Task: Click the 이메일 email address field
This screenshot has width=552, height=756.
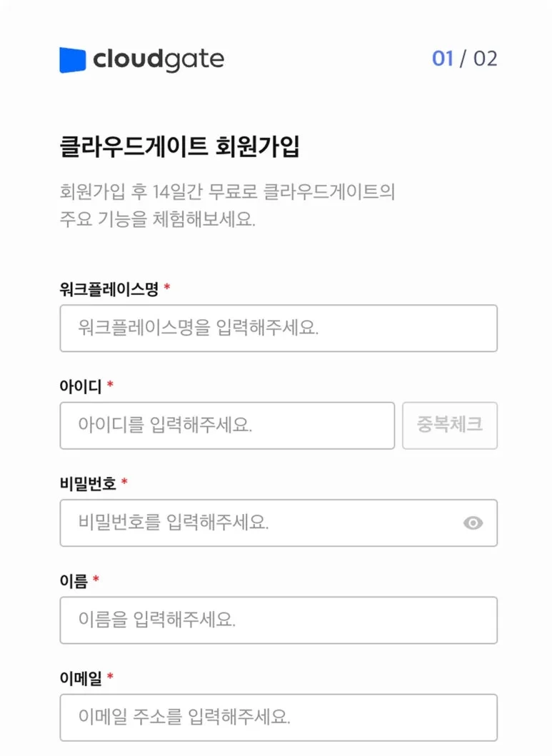Action: [278, 717]
